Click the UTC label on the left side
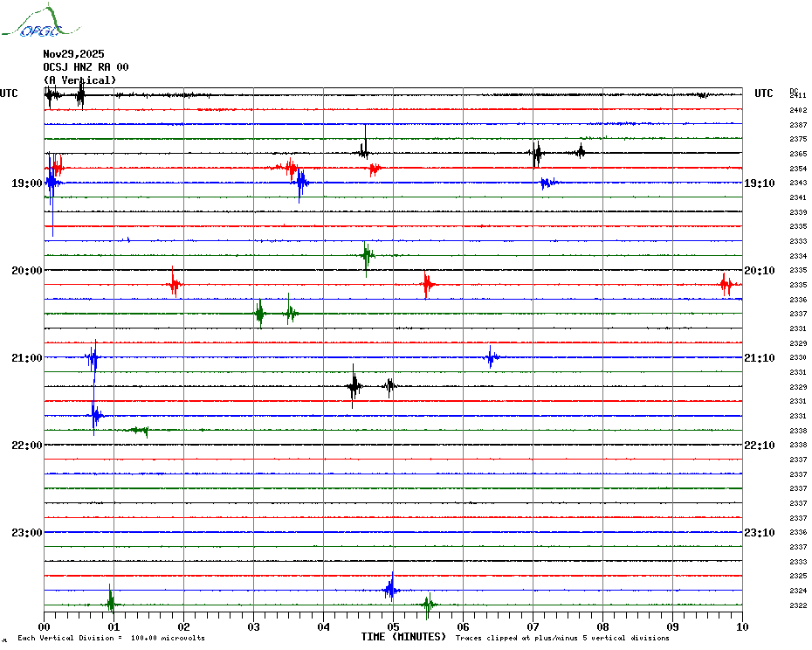Viewport: 812px width, 650px height. click(x=9, y=93)
